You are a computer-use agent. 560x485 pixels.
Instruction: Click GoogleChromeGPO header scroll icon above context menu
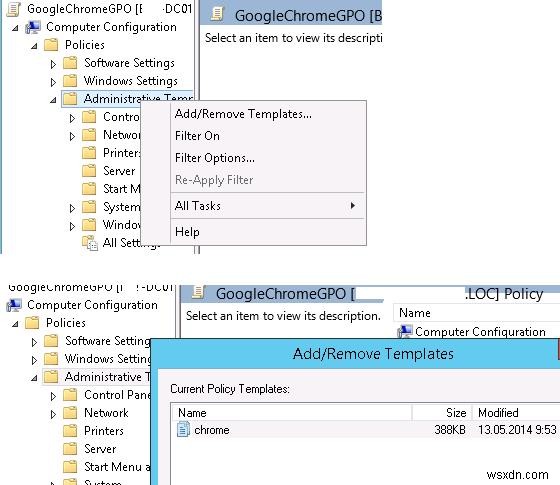click(217, 15)
